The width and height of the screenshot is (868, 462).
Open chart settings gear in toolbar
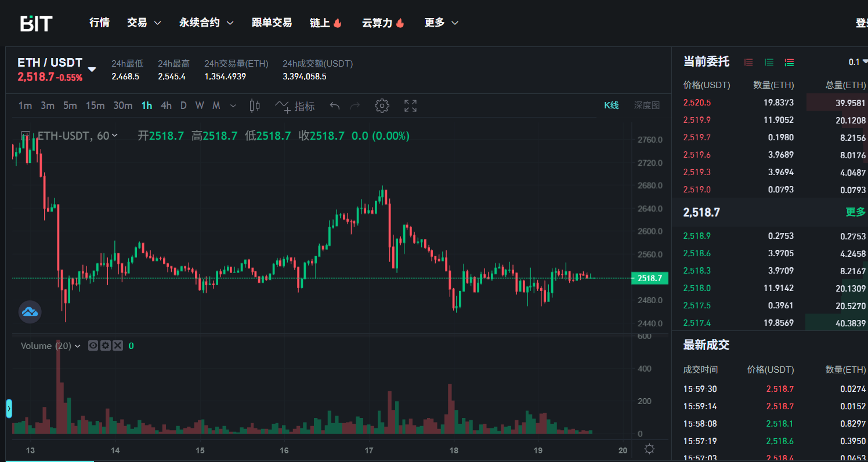(381, 106)
